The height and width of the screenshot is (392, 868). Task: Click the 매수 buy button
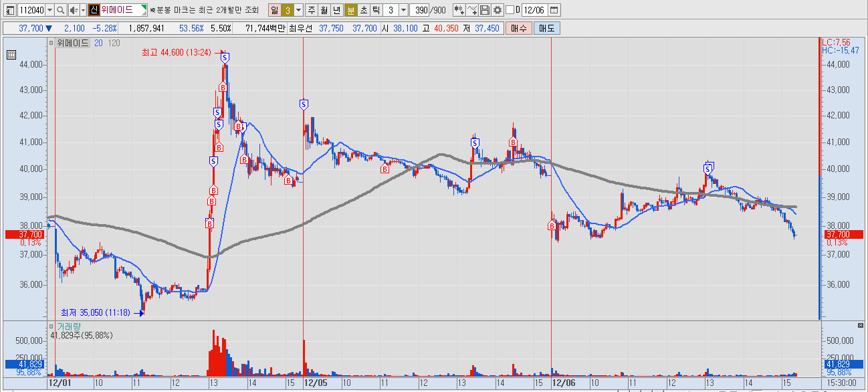pos(518,28)
